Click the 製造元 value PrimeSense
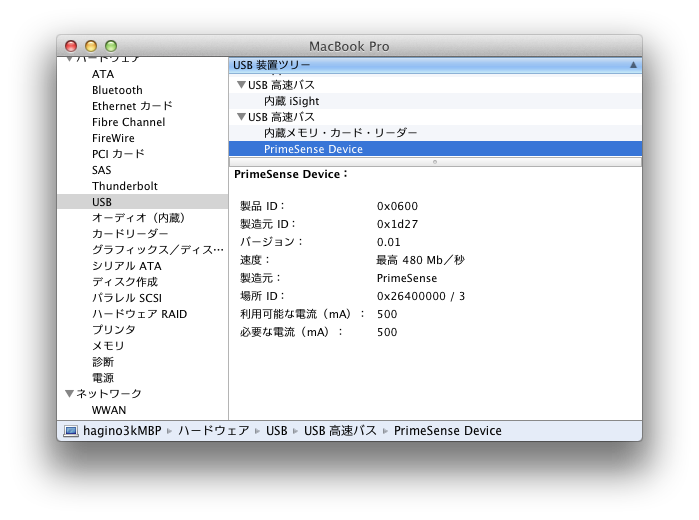The height and width of the screenshot is (520, 699). coord(407,278)
